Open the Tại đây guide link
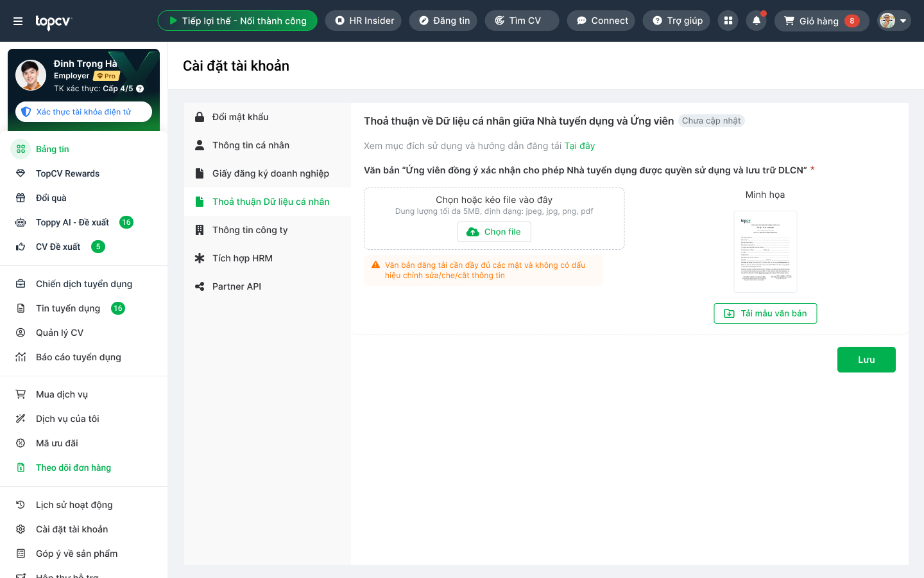The height and width of the screenshot is (578, 924). (x=579, y=146)
